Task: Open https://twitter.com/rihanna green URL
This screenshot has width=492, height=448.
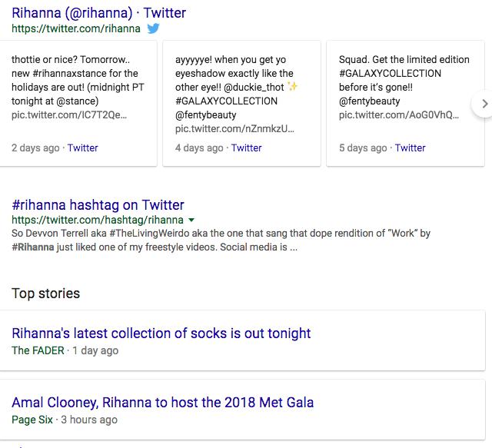Action: pyautogui.click(x=76, y=28)
